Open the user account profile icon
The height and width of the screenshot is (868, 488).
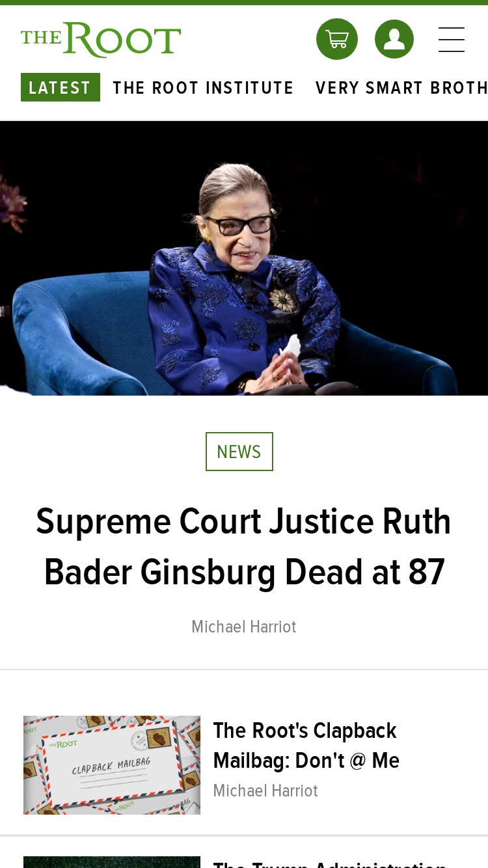click(x=394, y=39)
